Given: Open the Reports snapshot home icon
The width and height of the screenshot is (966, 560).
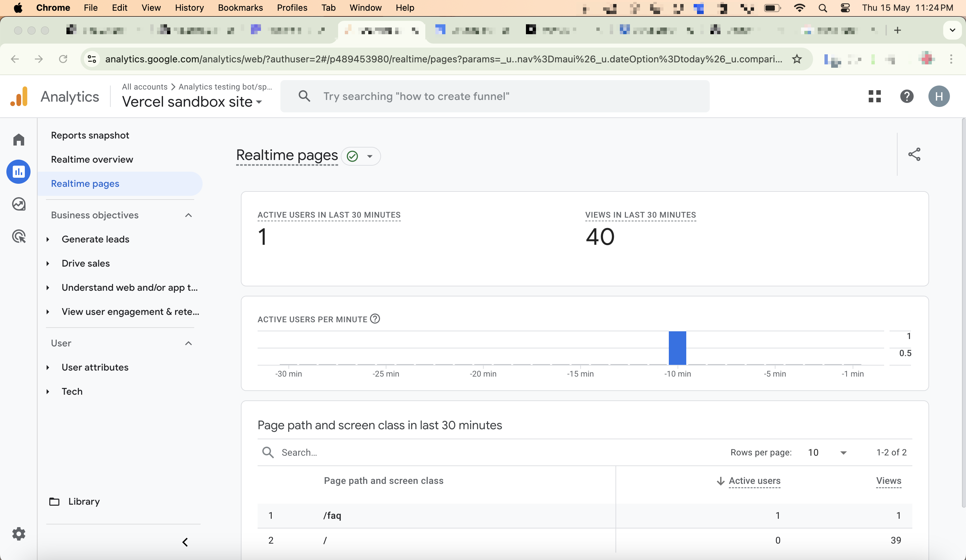Looking at the screenshot, I should [18, 139].
